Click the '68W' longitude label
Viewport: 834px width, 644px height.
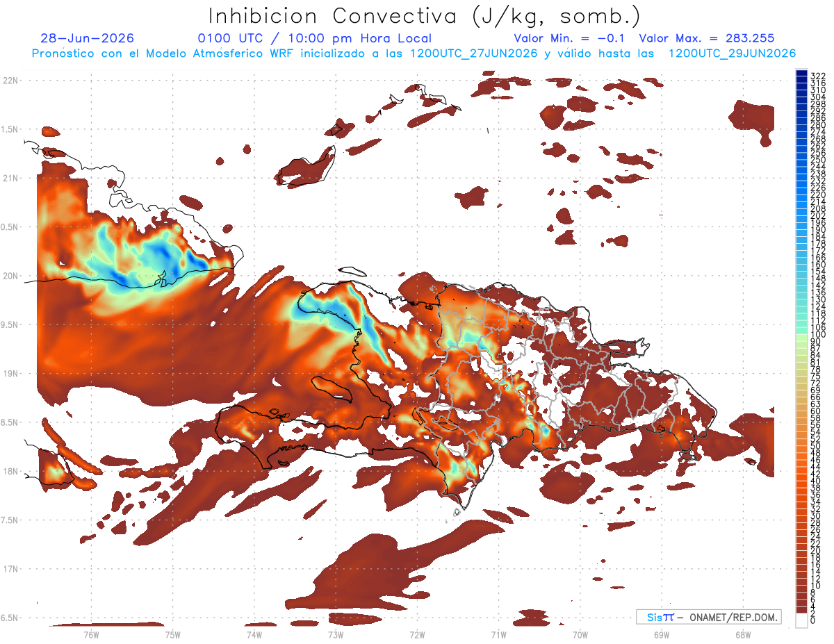pos(743,634)
